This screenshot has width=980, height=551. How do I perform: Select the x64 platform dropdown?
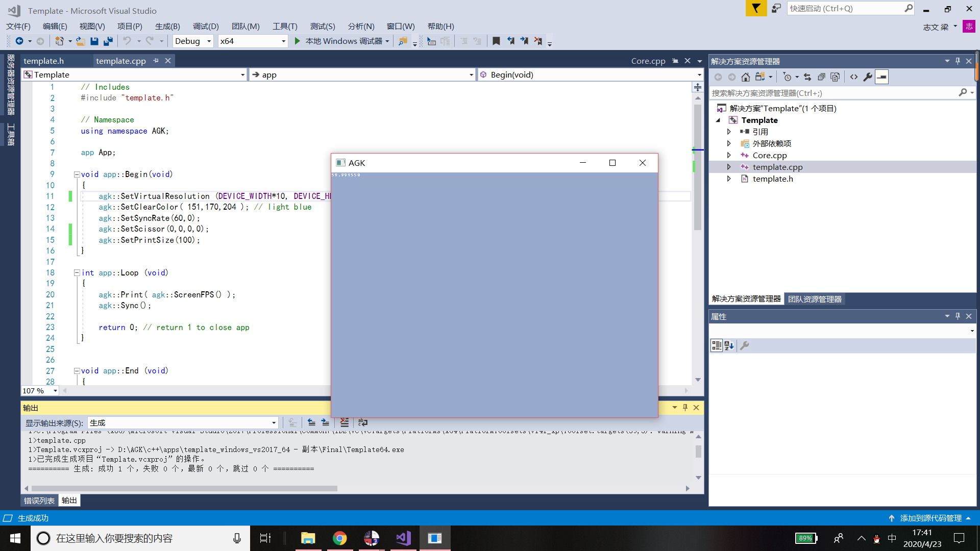pyautogui.click(x=253, y=42)
